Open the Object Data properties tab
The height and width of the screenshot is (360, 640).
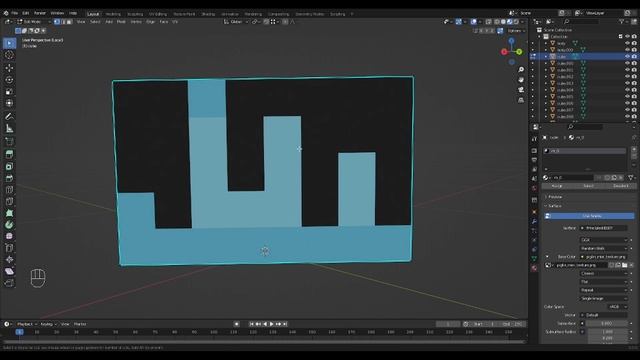[x=534, y=258]
